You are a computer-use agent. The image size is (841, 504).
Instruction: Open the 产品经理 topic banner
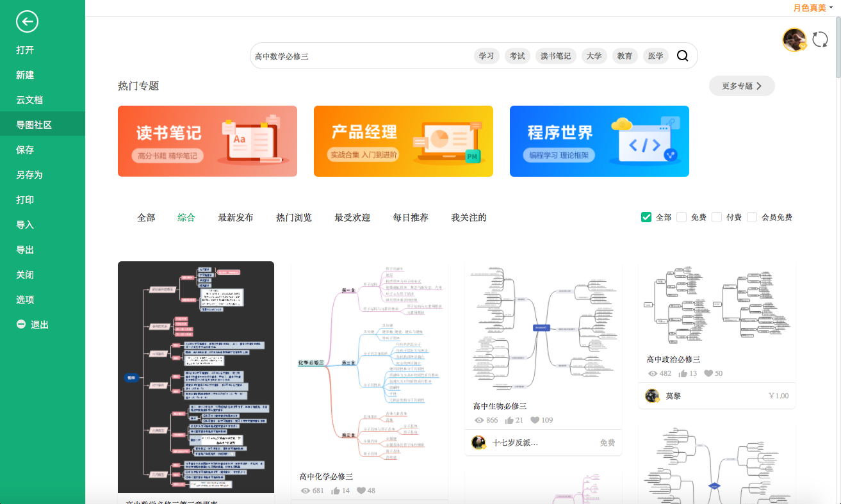click(404, 141)
